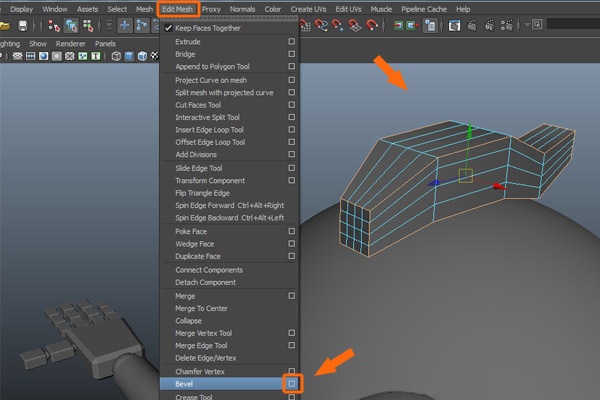Open the Normals menu

pyautogui.click(x=242, y=9)
